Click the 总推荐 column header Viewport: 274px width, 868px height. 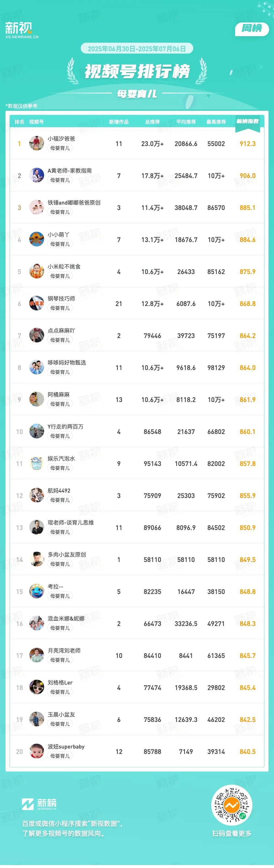(x=153, y=122)
